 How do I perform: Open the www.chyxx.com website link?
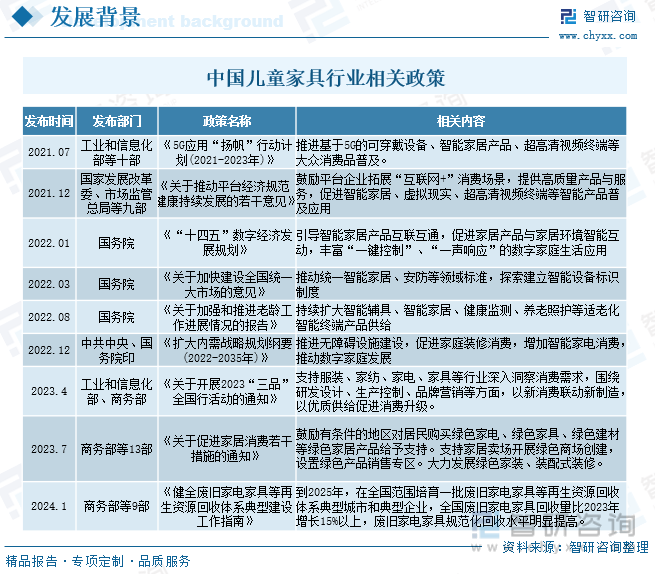click(x=610, y=37)
